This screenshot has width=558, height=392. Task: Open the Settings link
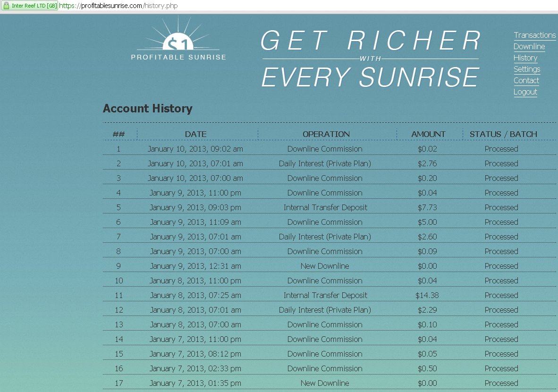527,69
